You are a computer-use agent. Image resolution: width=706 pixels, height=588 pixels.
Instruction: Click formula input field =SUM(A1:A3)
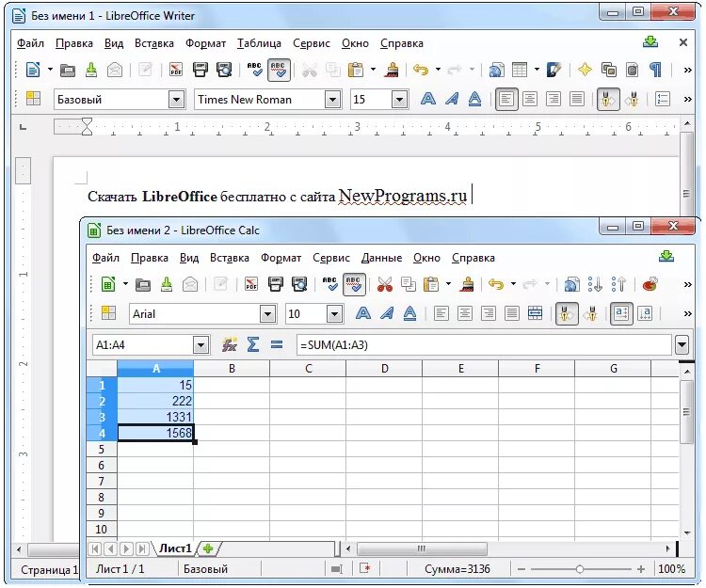point(484,345)
